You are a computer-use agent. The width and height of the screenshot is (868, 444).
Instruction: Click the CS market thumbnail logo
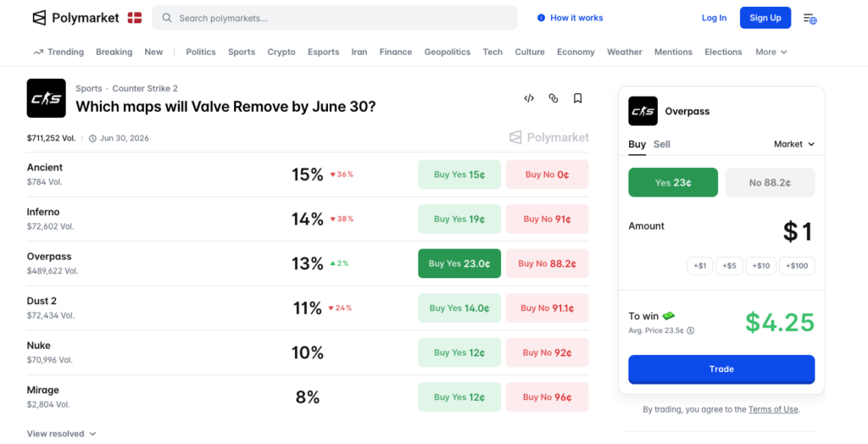click(x=46, y=98)
